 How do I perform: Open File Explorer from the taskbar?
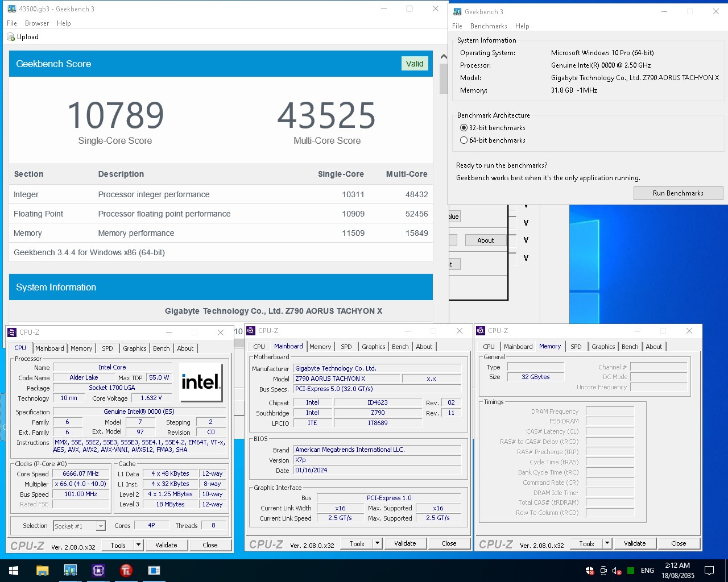click(42, 570)
